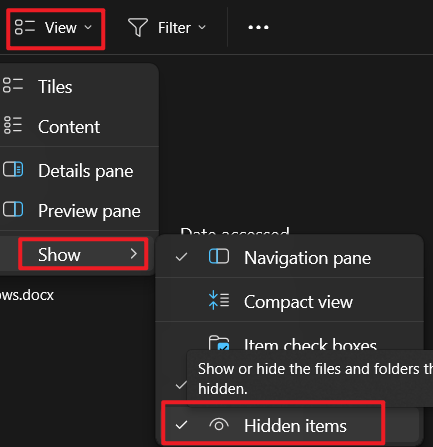The height and width of the screenshot is (447, 433).
Task: Click the View layout icon in toolbar
Action: point(24,27)
